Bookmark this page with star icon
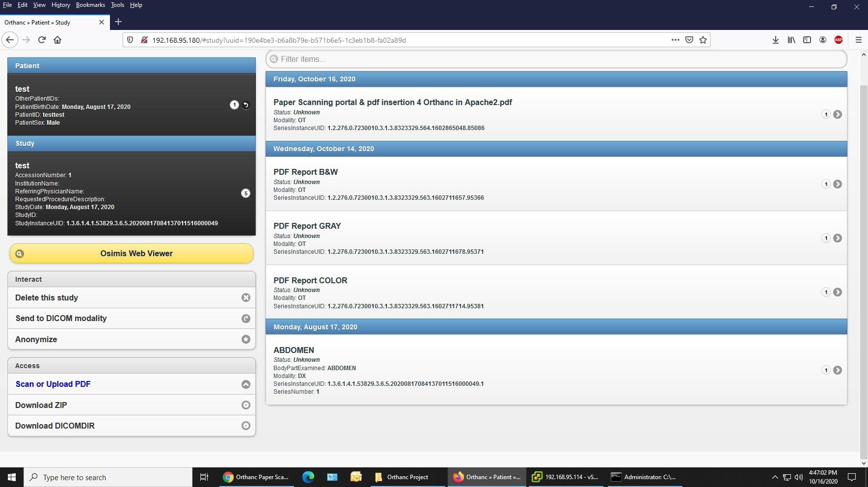 click(703, 40)
